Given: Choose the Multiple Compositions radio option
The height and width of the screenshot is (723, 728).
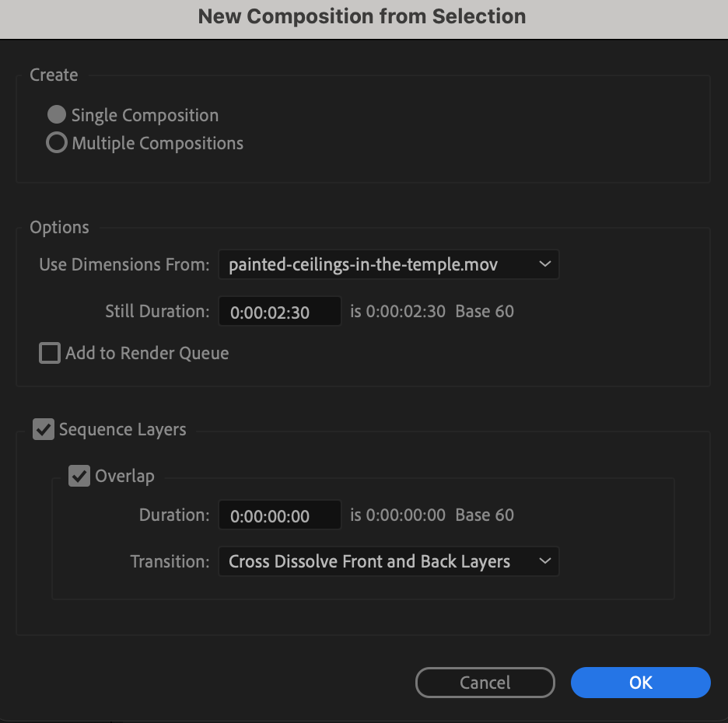Looking at the screenshot, I should pyautogui.click(x=57, y=143).
